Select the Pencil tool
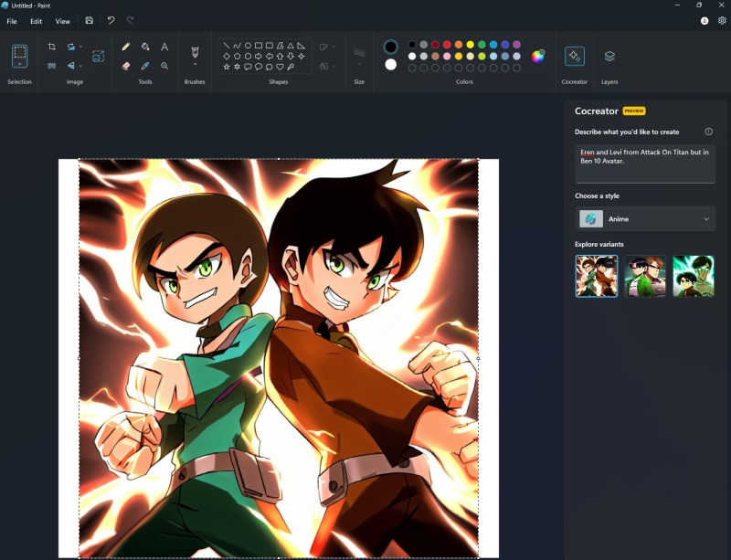The height and width of the screenshot is (560, 731). click(126, 47)
